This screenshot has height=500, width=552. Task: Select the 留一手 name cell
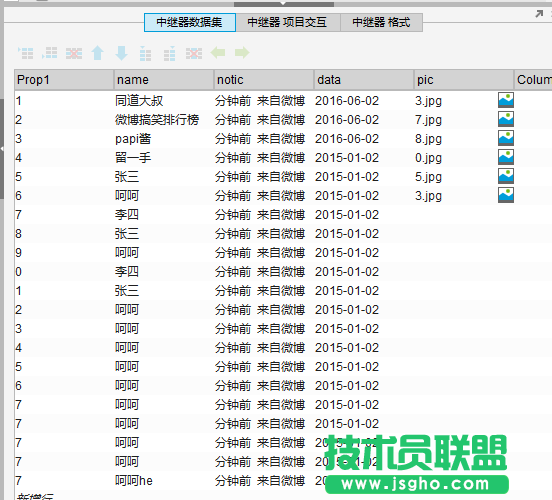tap(164, 158)
